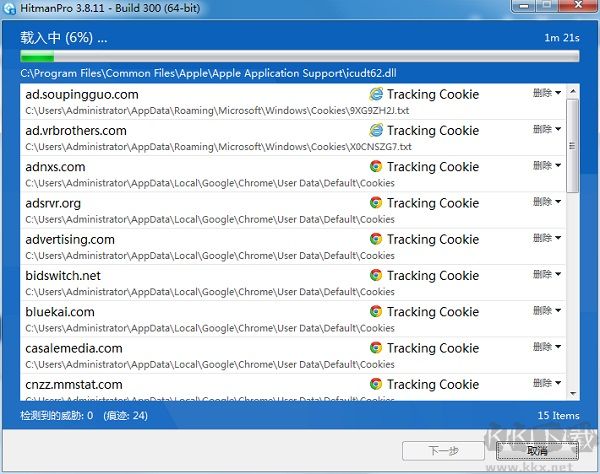Image resolution: width=600 pixels, height=474 pixels.
Task: Click the Chrome icon in adsrvr.org row
Action: pyautogui.click(x=376, y=203)
